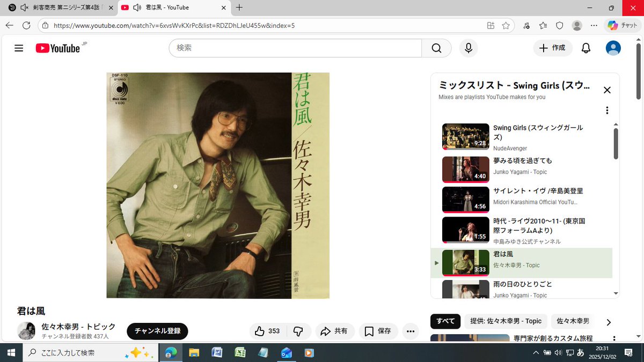Open the 佐々木幸男 channel avatar

coord(26,331)
